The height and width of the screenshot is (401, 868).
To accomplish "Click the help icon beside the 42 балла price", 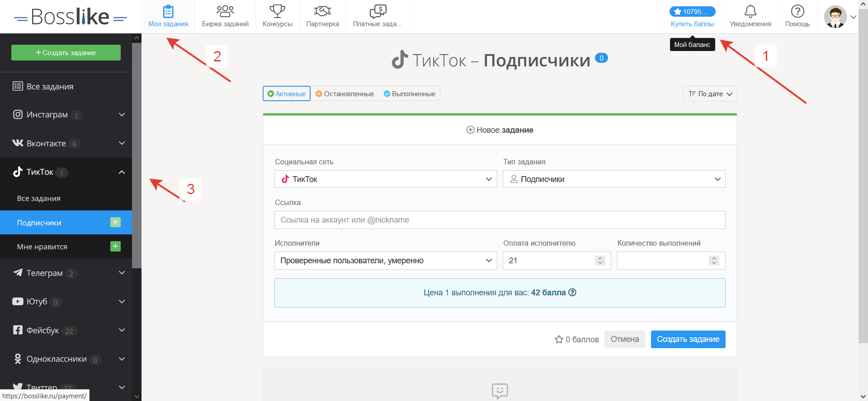I will tap(572, 293).
